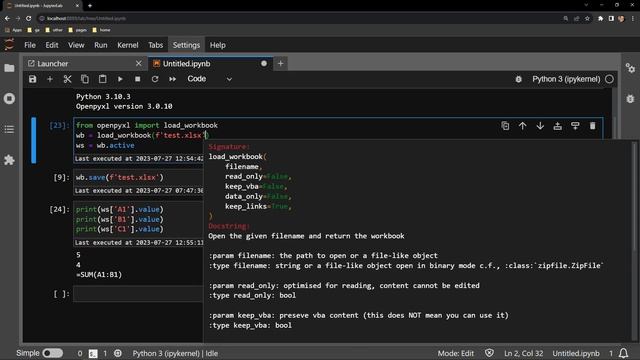Image resolution: width=640 pixels, height=360 pixels.
Task: Open the browser extensions puzzle icon
Action: pos(600,18)
